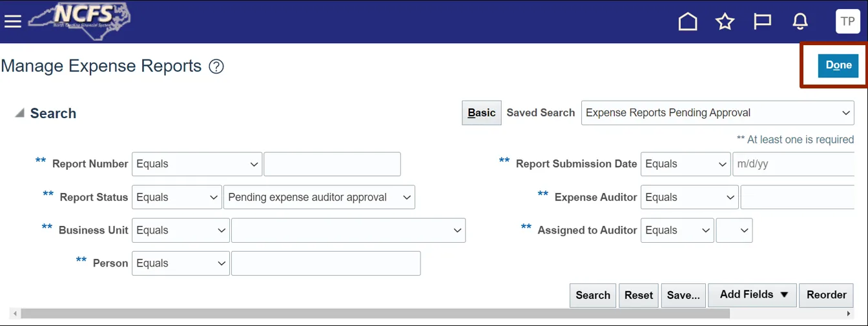Go to the Home page icon

(x=688, y=22)
